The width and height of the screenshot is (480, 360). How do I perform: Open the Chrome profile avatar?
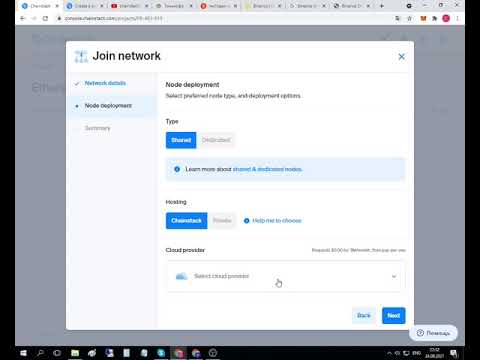click(446, 18)
